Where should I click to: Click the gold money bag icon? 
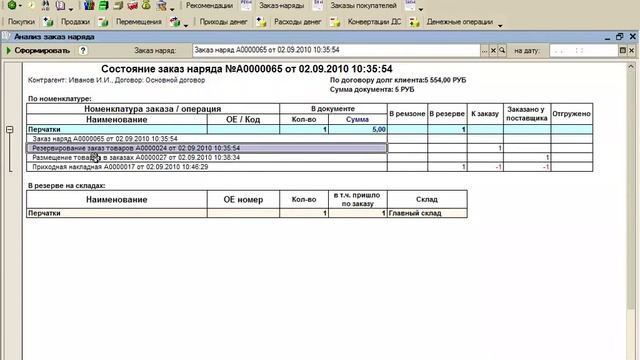point(146,5)
